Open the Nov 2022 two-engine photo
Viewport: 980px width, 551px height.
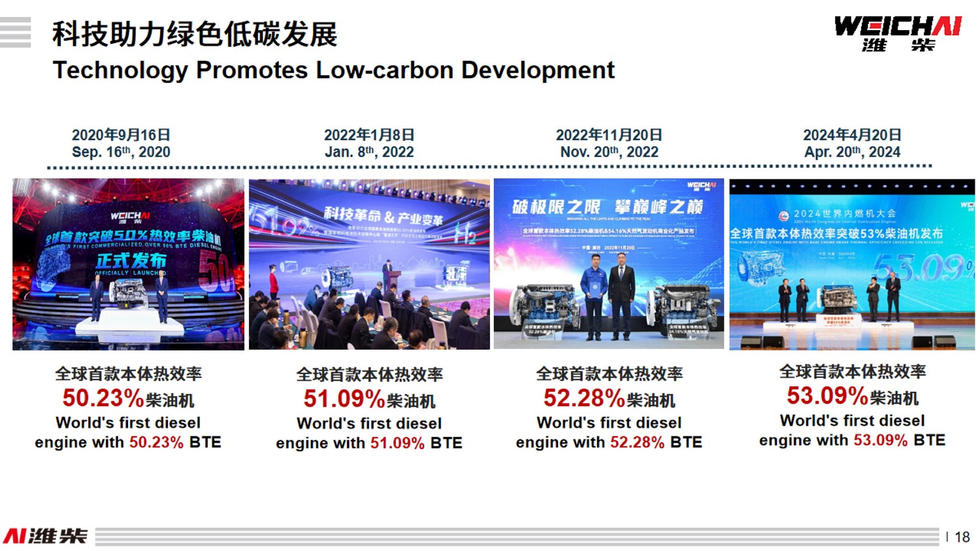[x=609, y=264]
